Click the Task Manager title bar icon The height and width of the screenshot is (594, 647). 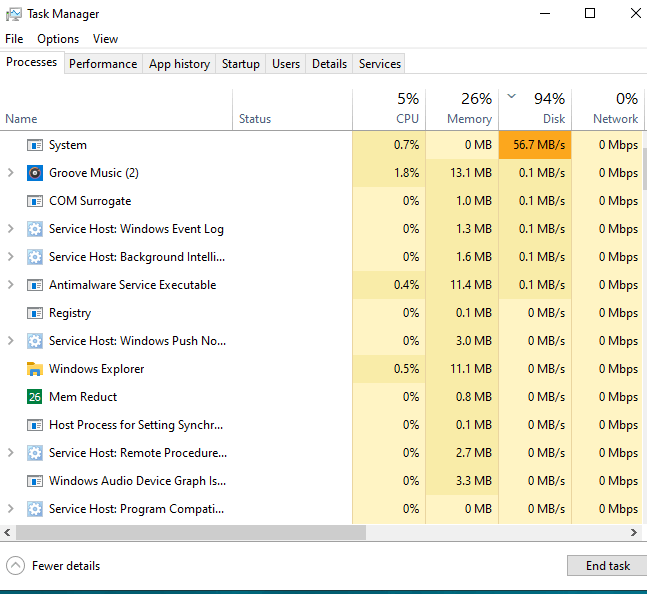(x=14, y=14)
